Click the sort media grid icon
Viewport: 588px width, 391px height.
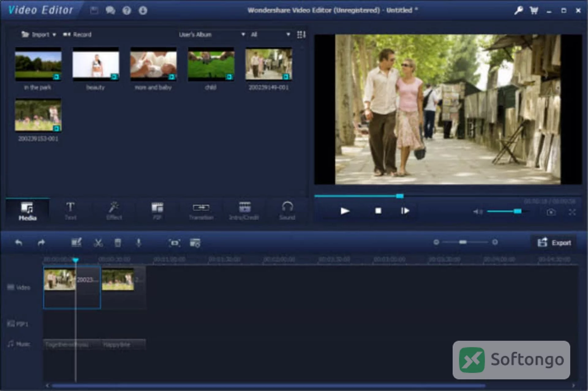301,35
